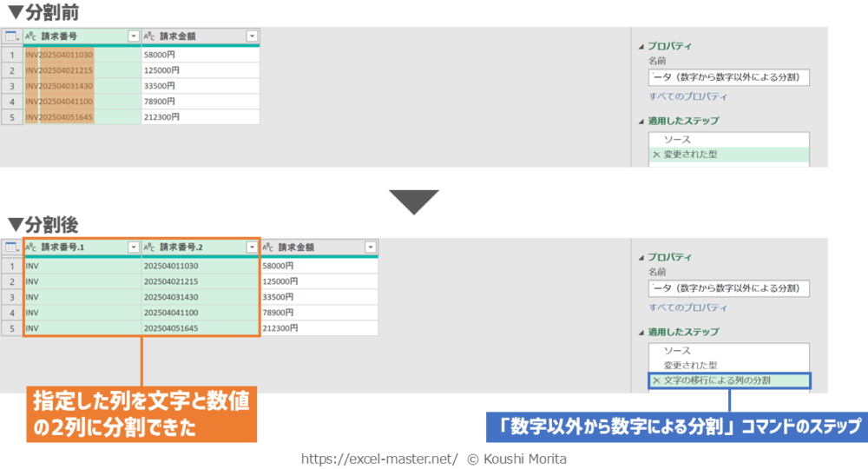
Task: Select cell 202504011030 in 請求番号.2 column
Action: (171, 266)
